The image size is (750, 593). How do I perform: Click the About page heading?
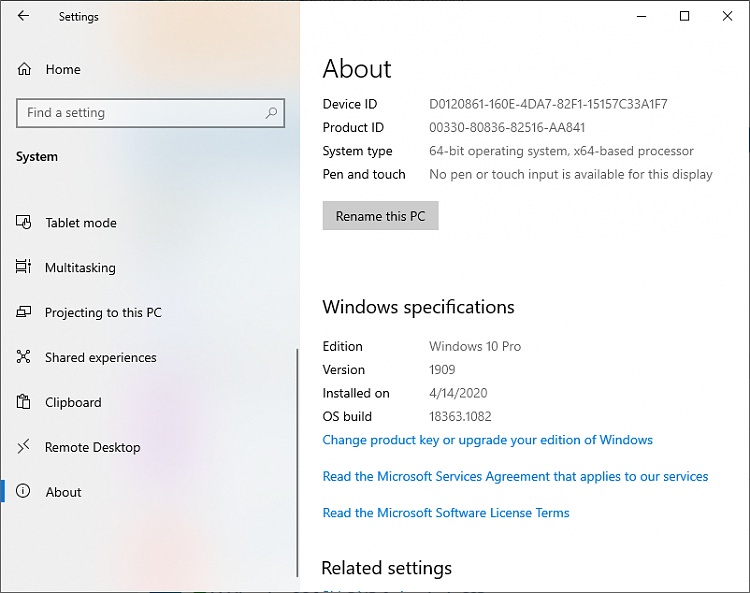(x=357, y=69)
